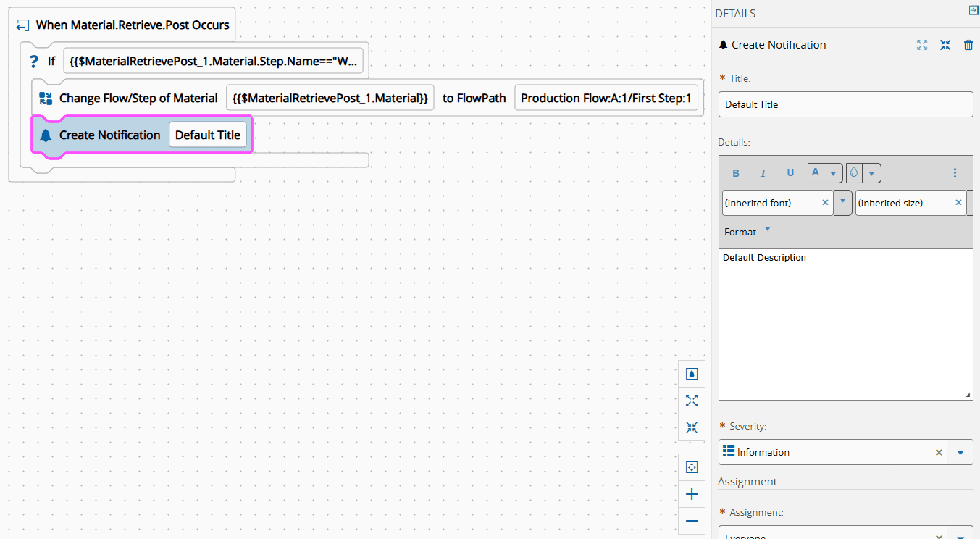Click the droplet color icon on canvas toolbar

(x=692, y=374)
